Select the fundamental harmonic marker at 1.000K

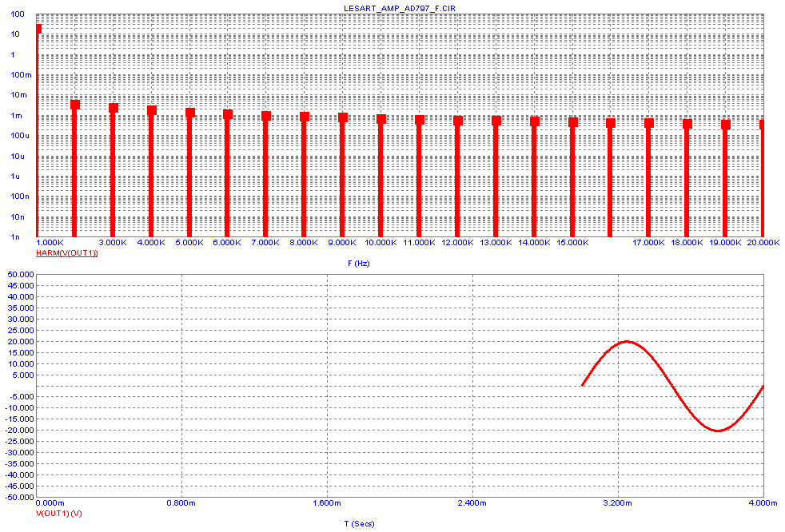[x=38, y=29]
